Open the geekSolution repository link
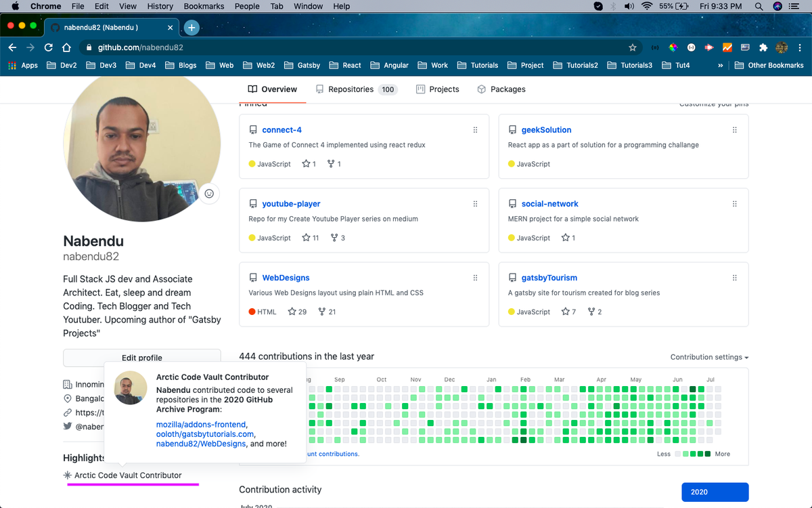The height and width of the screenshot is (508, 812). pyautogui.click(x=546, y=130)
